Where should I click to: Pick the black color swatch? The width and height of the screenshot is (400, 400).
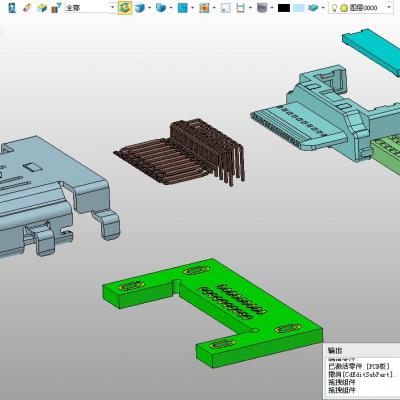click(284, 7)
